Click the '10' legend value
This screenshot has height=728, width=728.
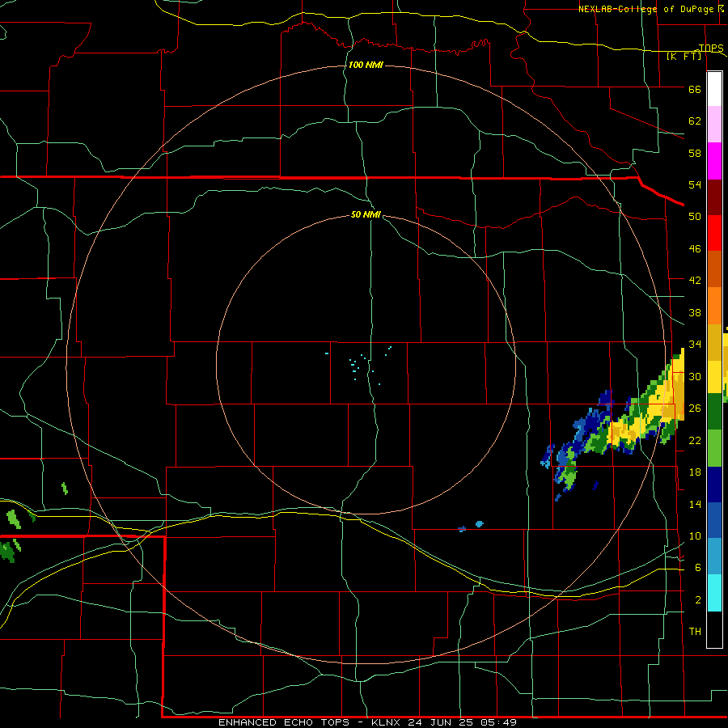[695, 535]
